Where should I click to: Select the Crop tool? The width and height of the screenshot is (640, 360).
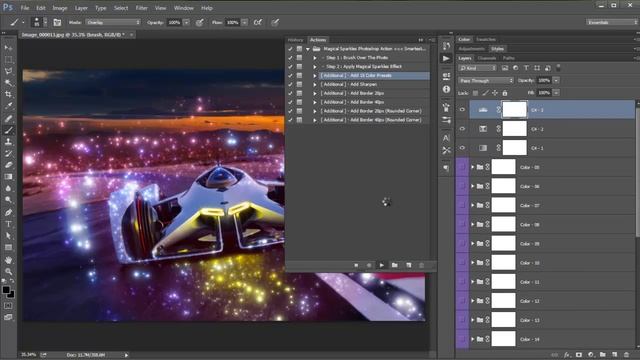pos(8,94)
